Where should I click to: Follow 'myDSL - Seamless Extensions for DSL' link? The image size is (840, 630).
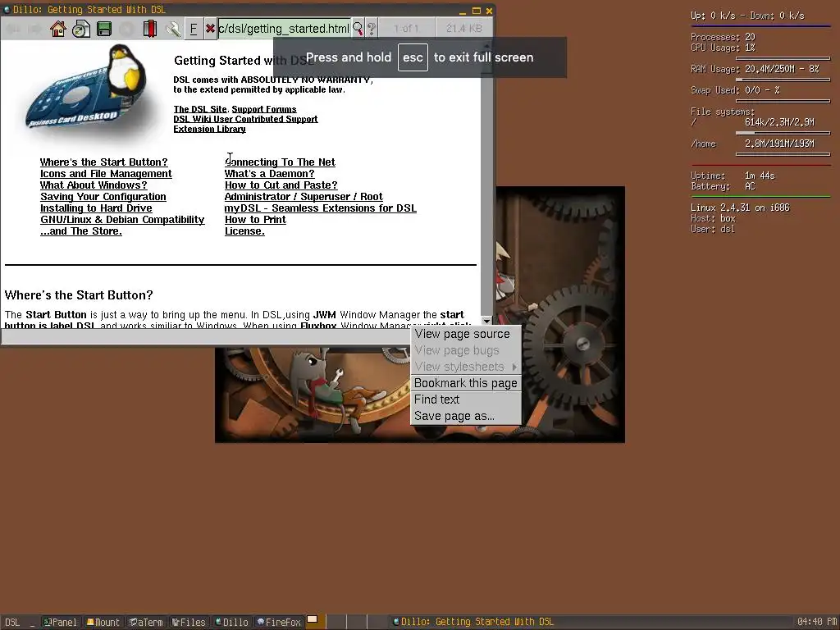pyautogui.click(x=321, y=208)
